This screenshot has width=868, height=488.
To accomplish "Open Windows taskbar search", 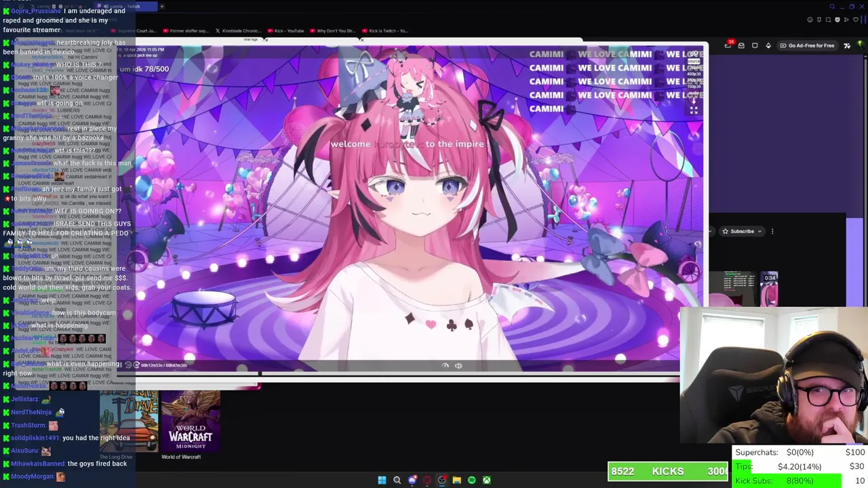I will [x=397, y=480].
